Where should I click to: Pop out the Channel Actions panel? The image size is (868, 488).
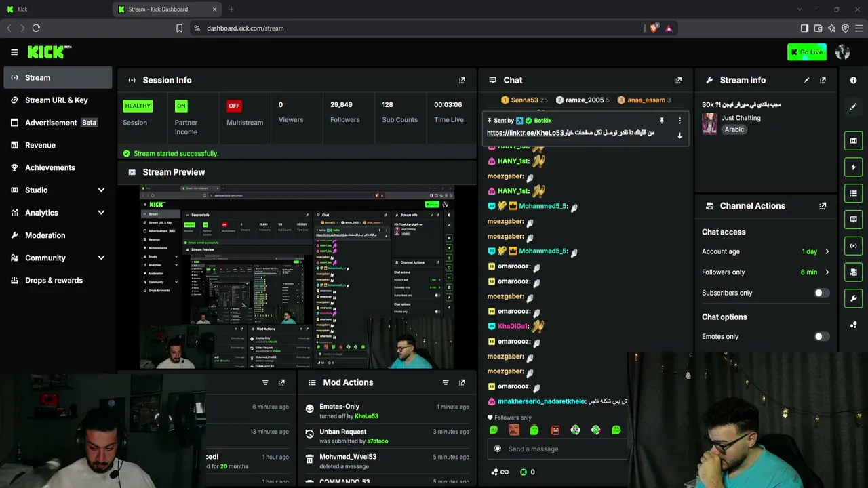(823, 206)
